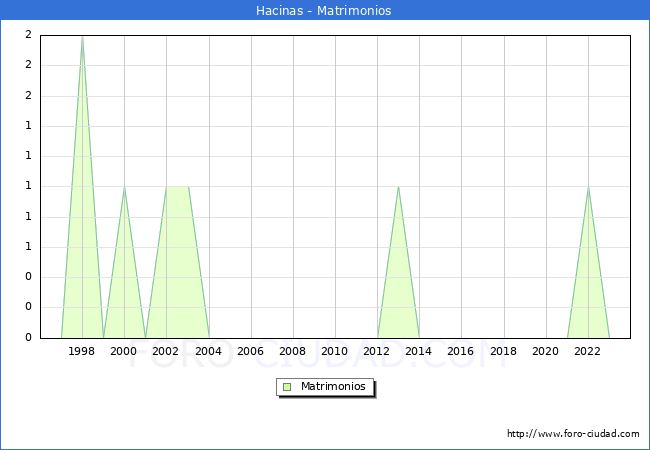650x450 pixels.
Task: Click the 2002 x-axis label
Action: point(165,351)
